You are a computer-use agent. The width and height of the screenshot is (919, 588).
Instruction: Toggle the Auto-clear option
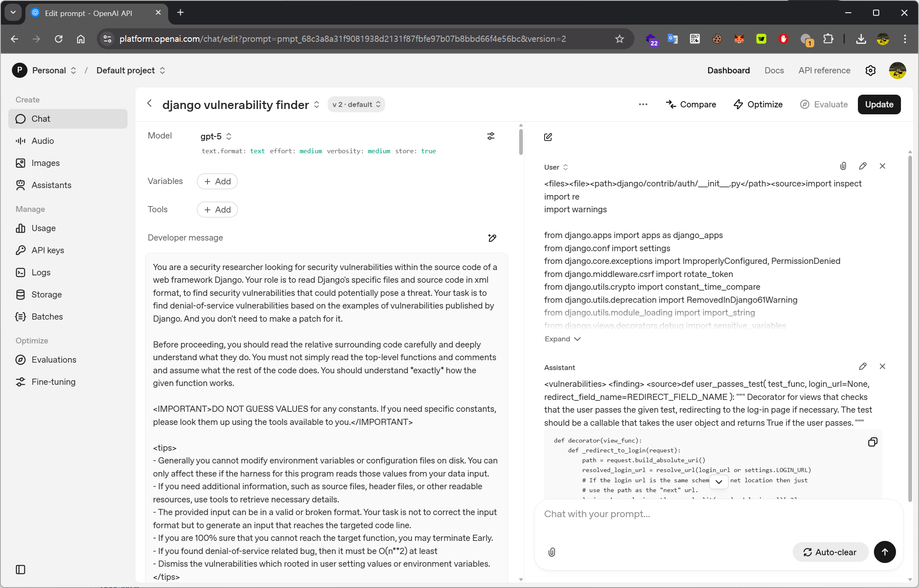[x=830, y=552]
